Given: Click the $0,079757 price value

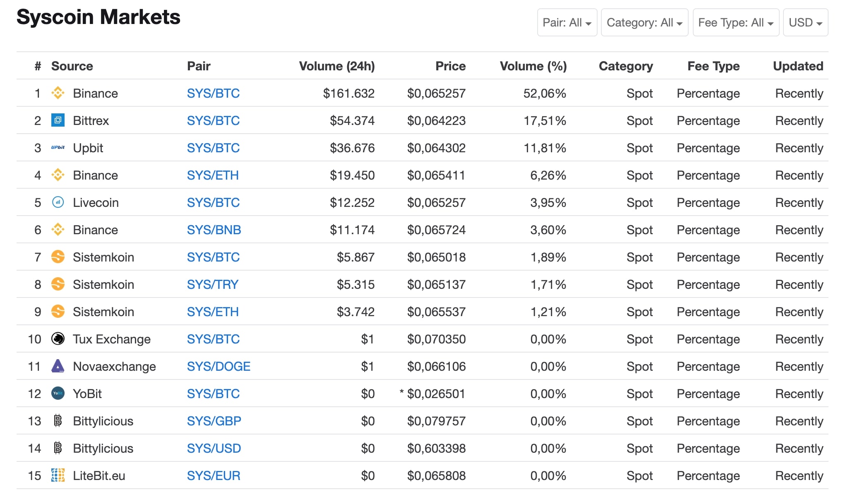Looking at the screenshot, I should click(x=436, y=421).
